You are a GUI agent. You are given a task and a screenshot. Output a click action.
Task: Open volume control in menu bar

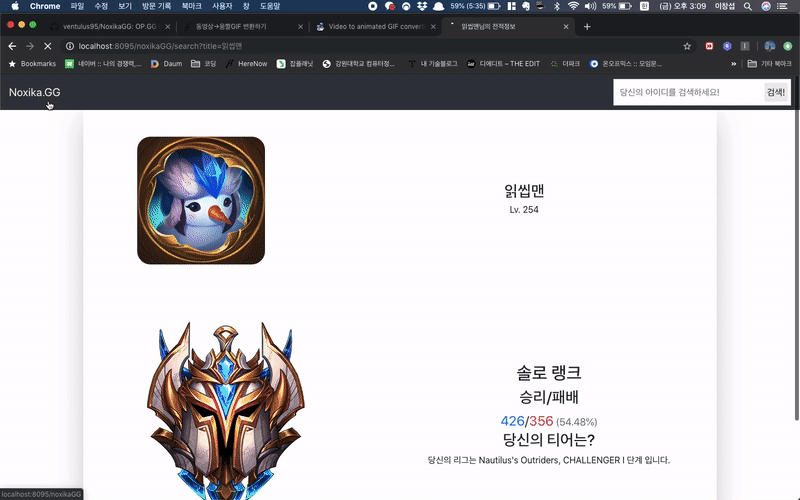pyautogui.click(x=590, y=6)
